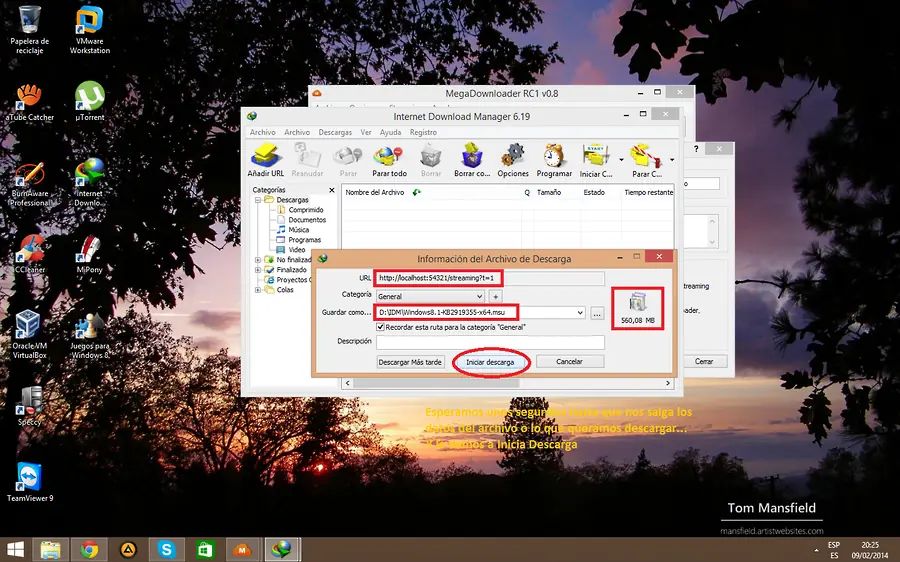Click the Windows Start button
This screenshot has height=562, width=900.
coord(15,550)
